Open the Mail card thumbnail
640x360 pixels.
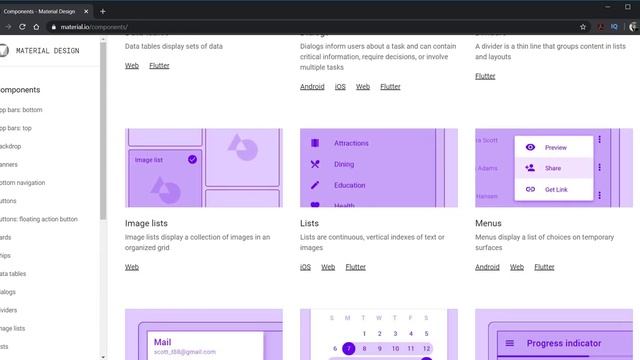click(204, 334)
